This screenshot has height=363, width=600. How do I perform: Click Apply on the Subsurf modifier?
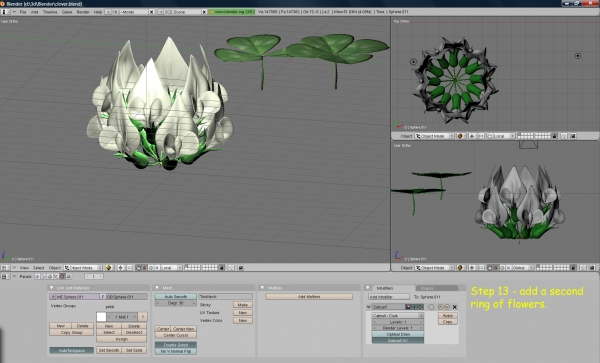point(447,316)
